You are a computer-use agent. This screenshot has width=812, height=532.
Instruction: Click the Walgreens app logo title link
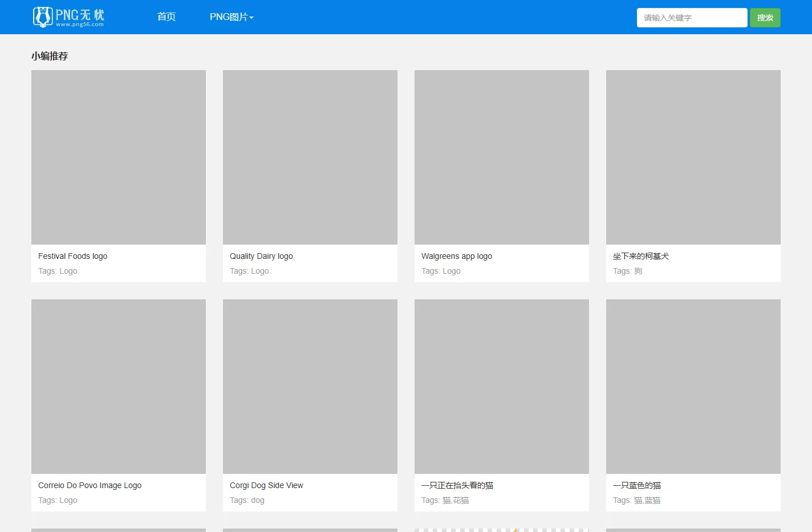[457, 256]
